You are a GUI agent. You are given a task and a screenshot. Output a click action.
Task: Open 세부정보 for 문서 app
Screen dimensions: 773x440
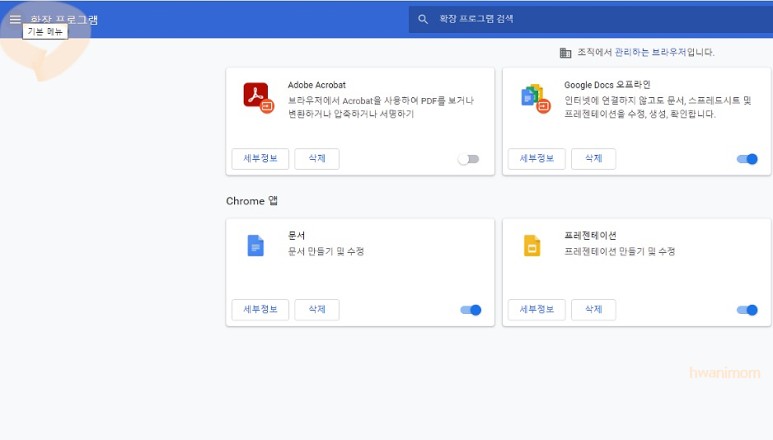pos(260,309)
